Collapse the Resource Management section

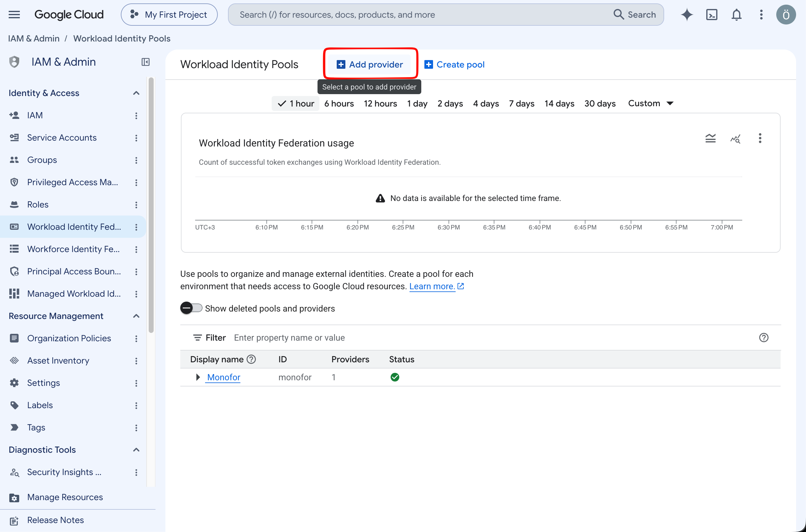(136, 316)
